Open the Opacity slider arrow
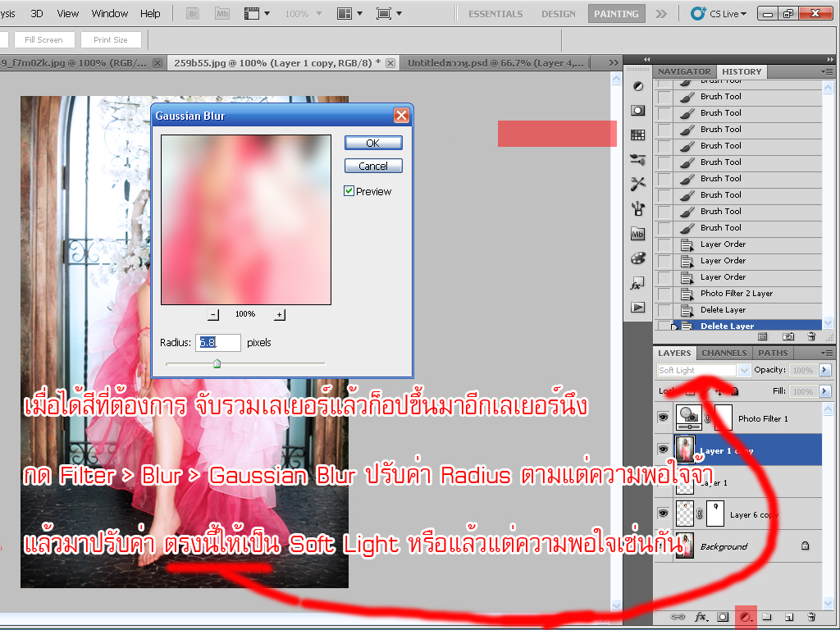Image resolution: width=840 pixels, height=630 pixels. 825,370
